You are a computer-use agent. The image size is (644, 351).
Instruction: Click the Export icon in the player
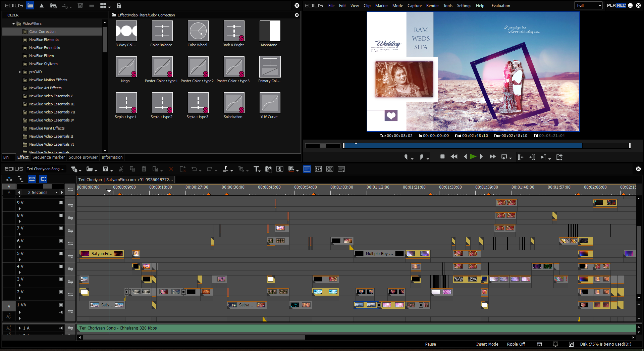coord(559,157)
